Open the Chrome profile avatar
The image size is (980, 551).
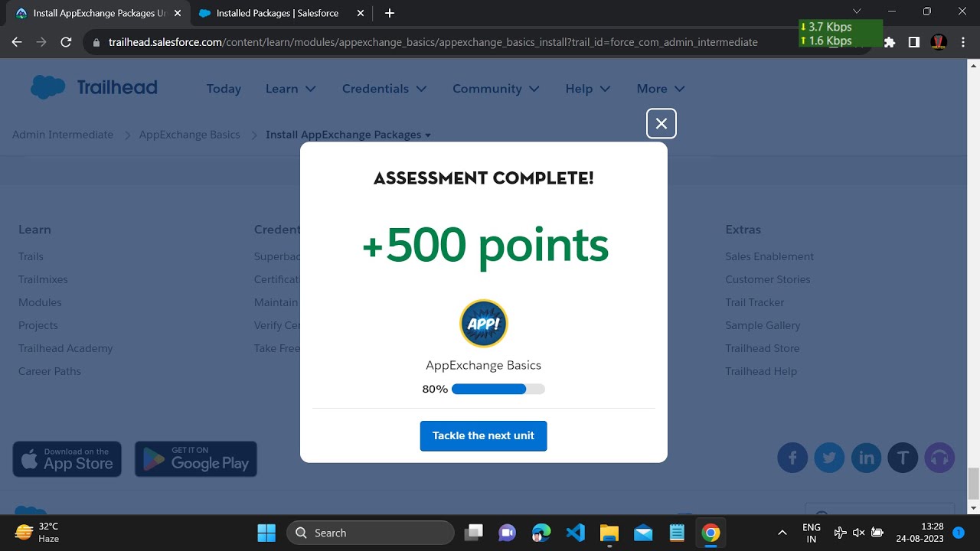click(x=939, y=42)
